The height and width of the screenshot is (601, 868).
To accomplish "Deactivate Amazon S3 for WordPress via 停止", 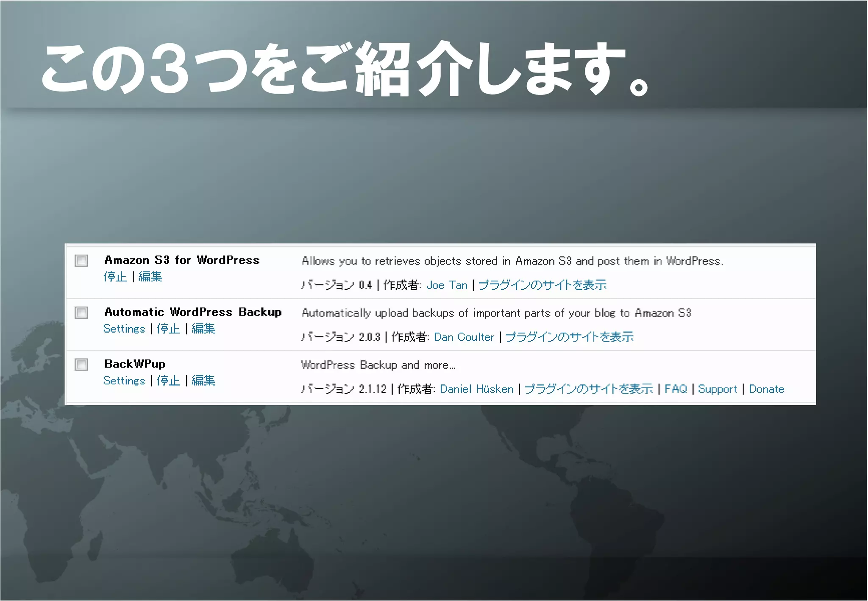I will pos(115,277).
